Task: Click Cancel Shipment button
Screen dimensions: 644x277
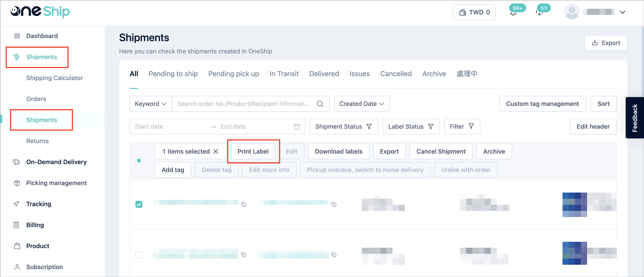Action: (x=441, y=151)
